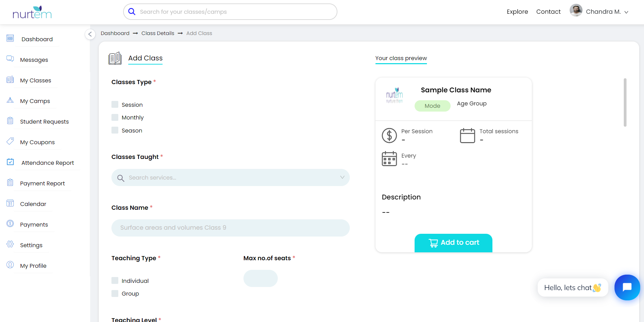Select the Individual teaching type checkbox
Image resolution: width=644 pixels, height=322 pixels.
click(115, 280)
